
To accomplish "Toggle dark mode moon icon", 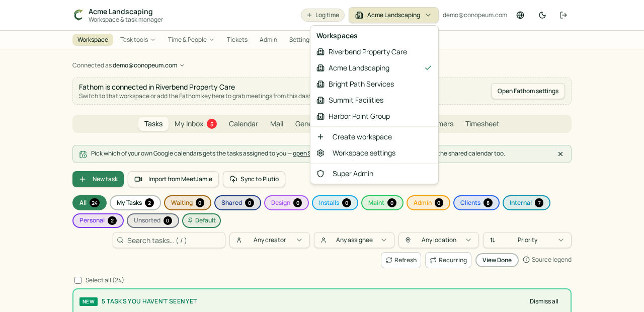I will pyautogui.click(x=542, y=15).
